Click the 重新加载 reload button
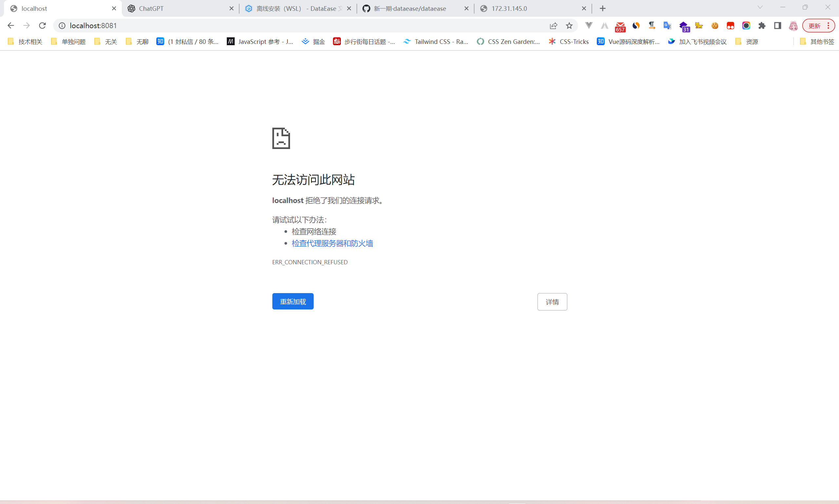The image size is (839, 504). click(293, 301)
